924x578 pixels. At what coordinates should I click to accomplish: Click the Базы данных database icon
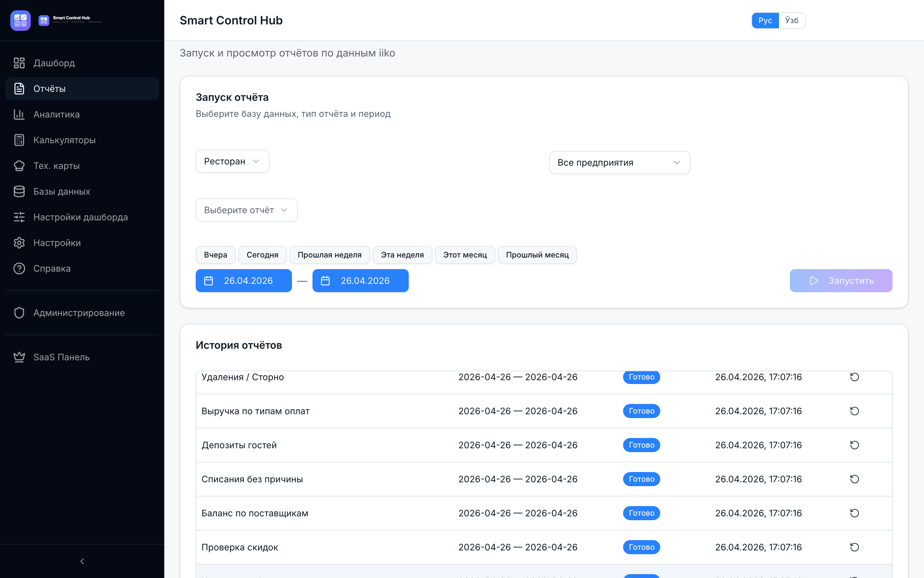click(19, 191)
